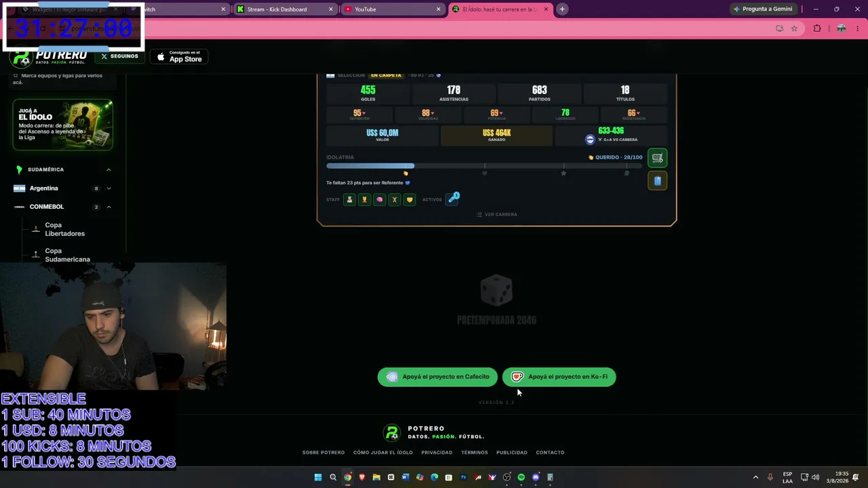Open Copa Sudamericana in the sidebar
This screenshot has width=868, height=488.
(67, 255)
